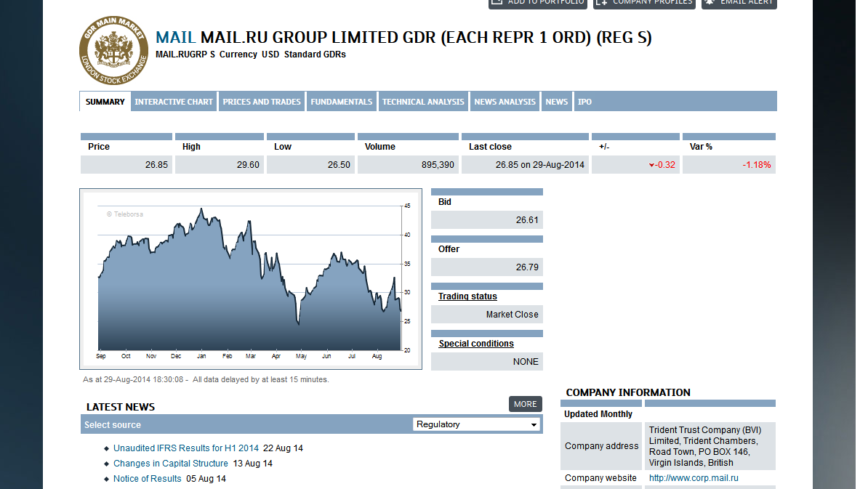Switch to the News Analysis tab
Image resolution: width=868 pixels, height=489 pixels.
(x=505, y=102)
